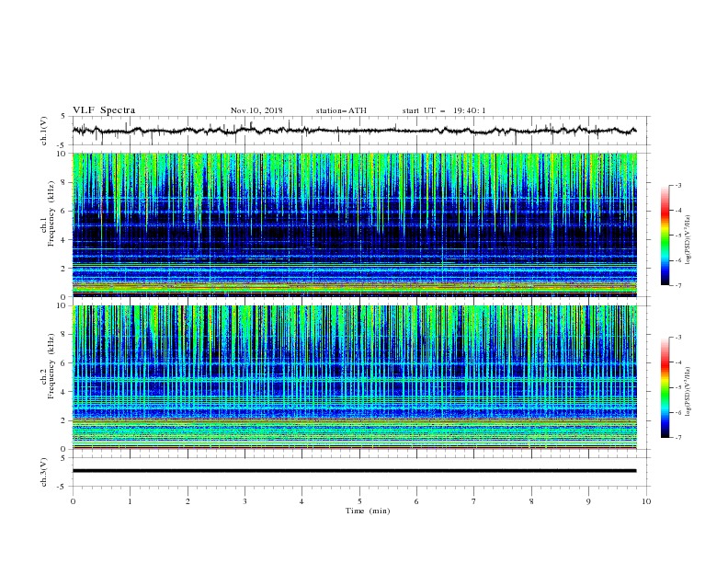728x563 pixels.
Task: Select the "start UT = 19:40:1" text
Action: point(443,110)
